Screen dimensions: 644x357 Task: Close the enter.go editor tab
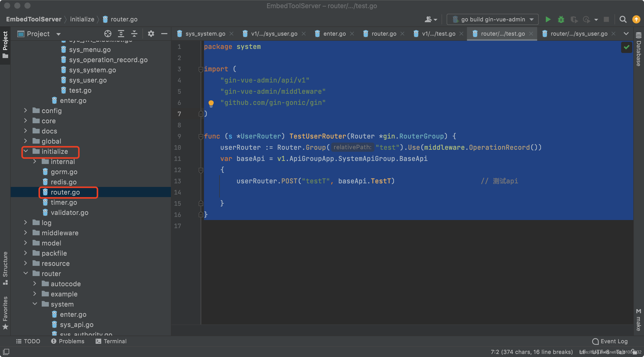click(x=352, y=34)
